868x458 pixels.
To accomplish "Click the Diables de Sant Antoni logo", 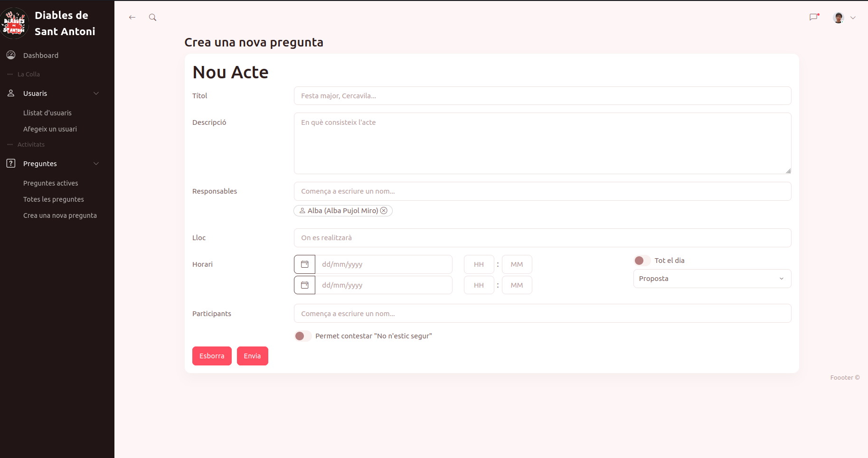I will [15, 23].
